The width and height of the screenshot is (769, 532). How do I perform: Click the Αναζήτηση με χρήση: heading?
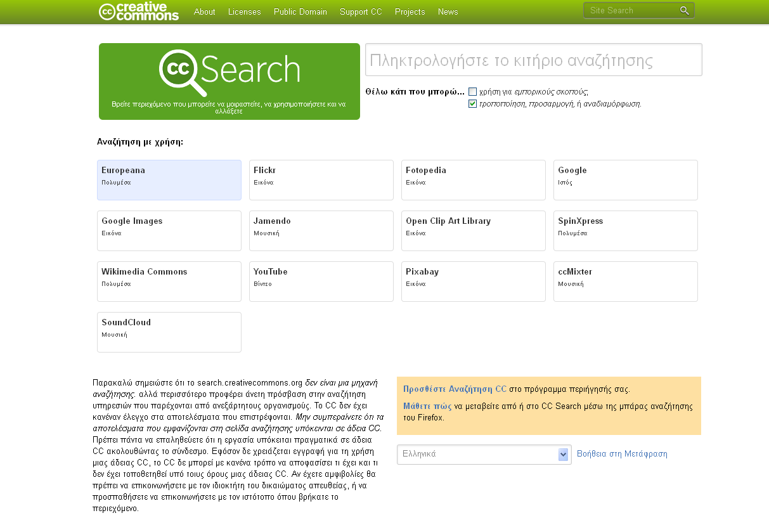[140, 142]
